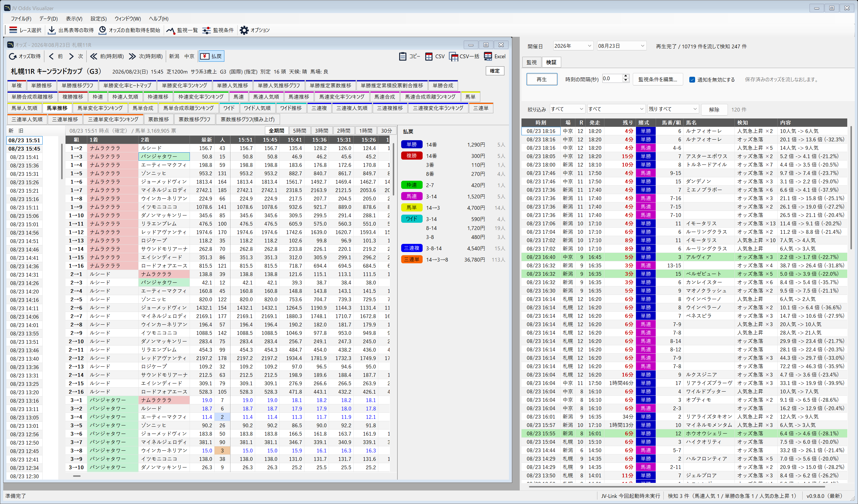Open the レース選択 race selection toolbar icon

coord(13,30)
